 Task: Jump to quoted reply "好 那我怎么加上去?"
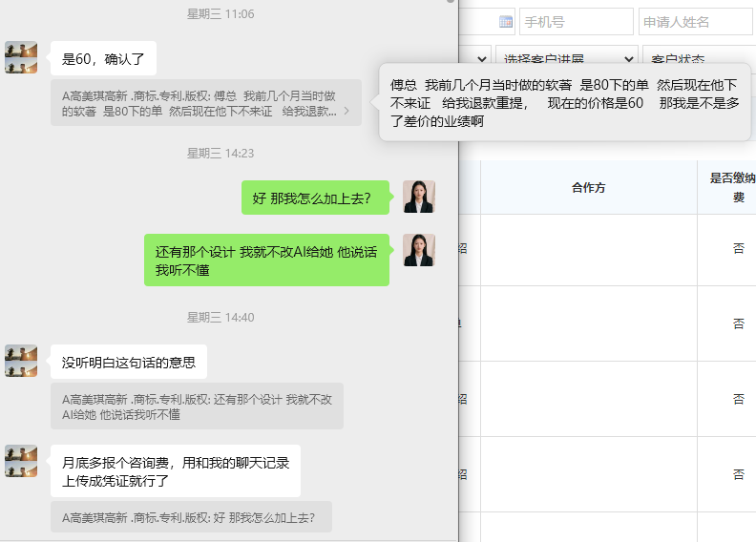[x=191, y=517]
